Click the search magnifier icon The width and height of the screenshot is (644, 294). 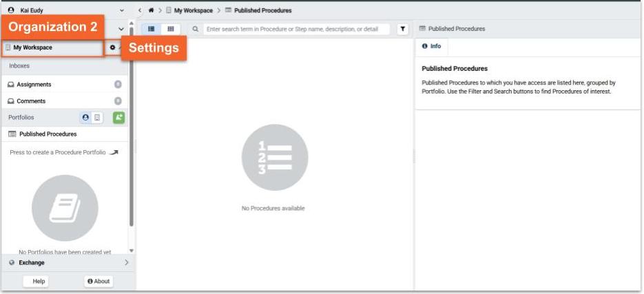tap(196, 29)
